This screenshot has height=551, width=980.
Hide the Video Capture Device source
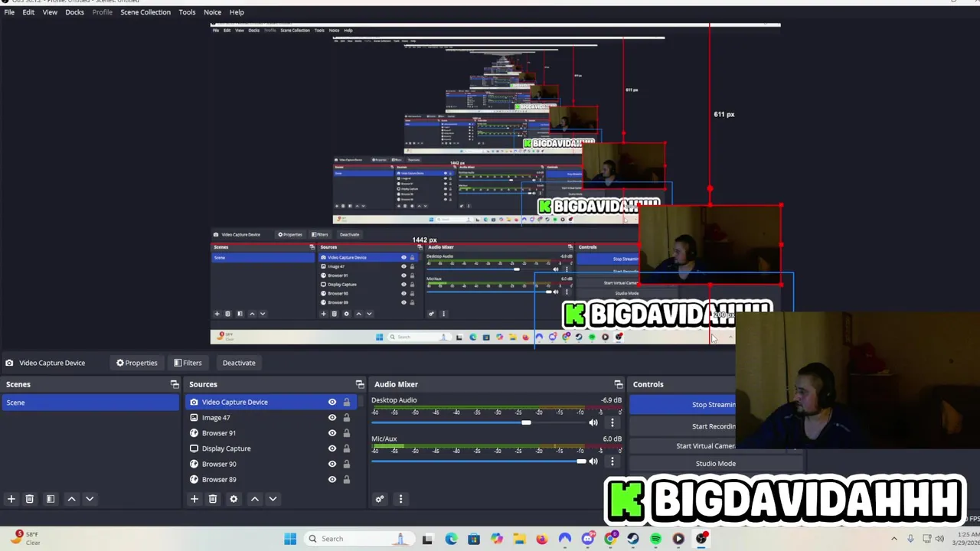[332, 402]
